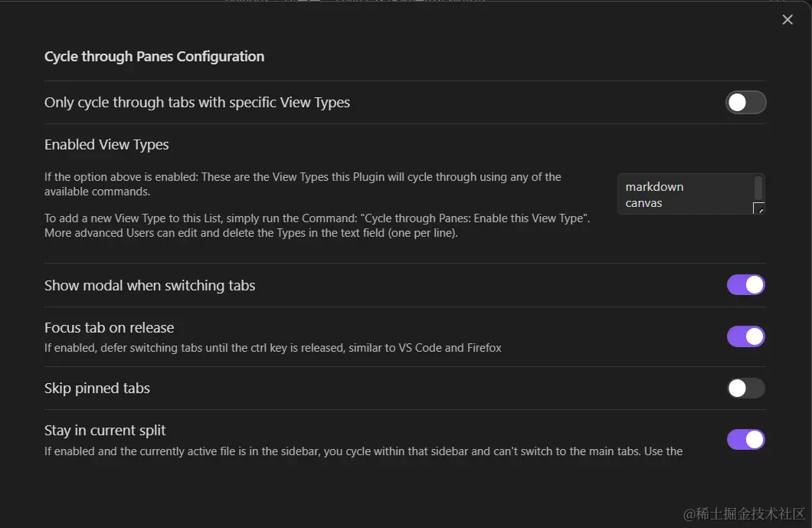Disable the Focus tab on release switch
812x528 pixels.
[x=745, y=336]
